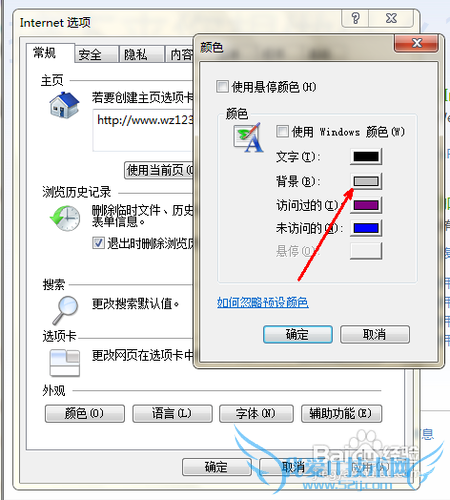Click the magnifying glass search icon
This screenshot has height=500, width=450.
[65, 310]
